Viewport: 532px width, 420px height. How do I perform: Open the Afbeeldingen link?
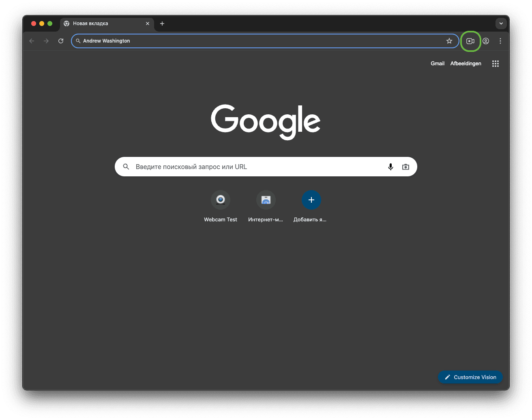pos(466,64)
